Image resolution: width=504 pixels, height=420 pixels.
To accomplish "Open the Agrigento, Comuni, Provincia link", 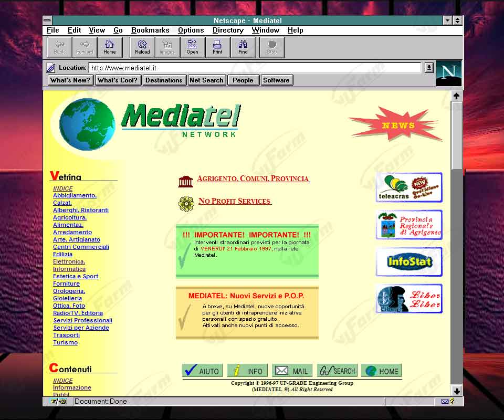I will [253, 179].
